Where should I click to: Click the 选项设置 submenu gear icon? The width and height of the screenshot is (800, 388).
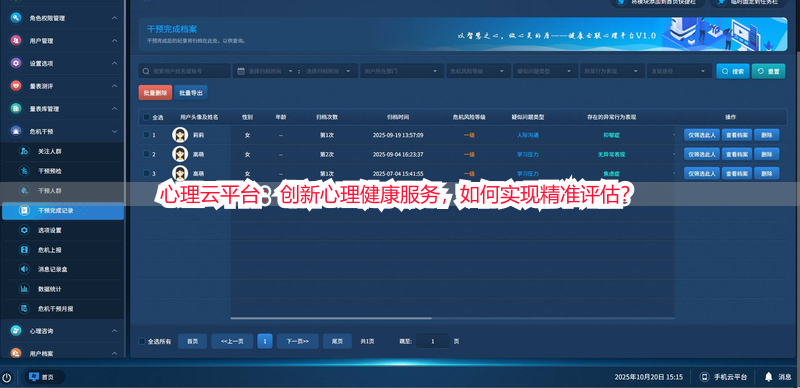[24, 230]
